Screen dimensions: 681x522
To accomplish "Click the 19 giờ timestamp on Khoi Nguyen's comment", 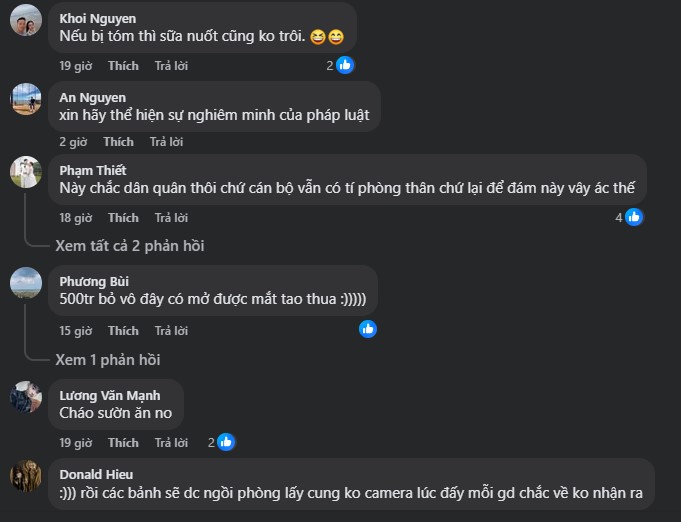I will 75,65.
